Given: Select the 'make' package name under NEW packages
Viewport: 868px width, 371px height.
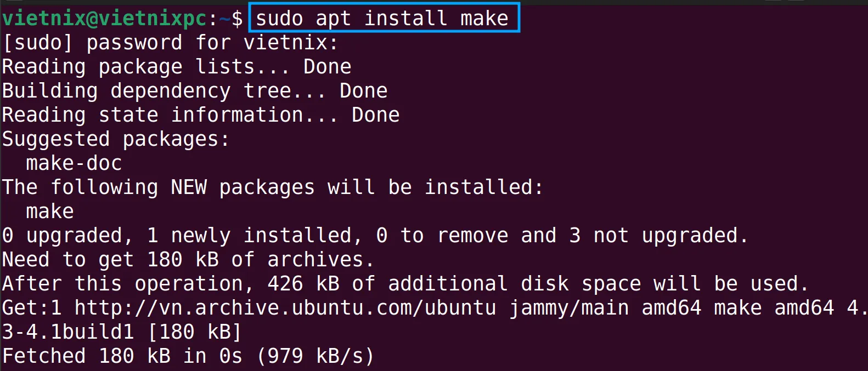Looking at the screenshot, I should [x=49, y=212].
